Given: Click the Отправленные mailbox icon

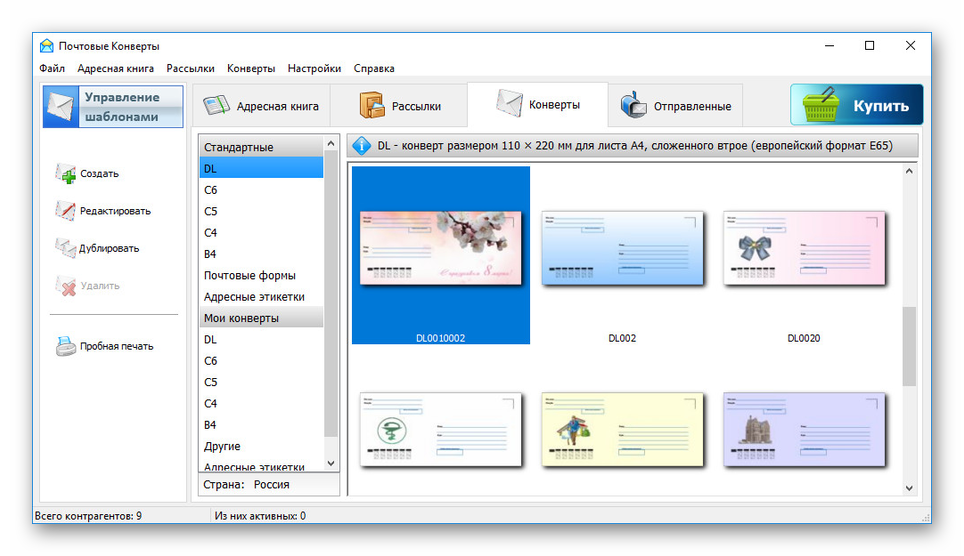Looking at the screenshot, I should (x=633, y=105).
